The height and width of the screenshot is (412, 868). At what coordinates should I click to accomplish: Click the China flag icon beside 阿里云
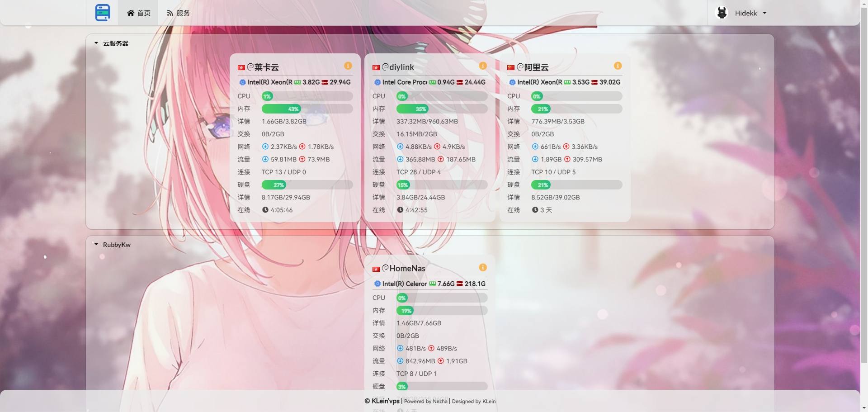(x=511, y=67)
